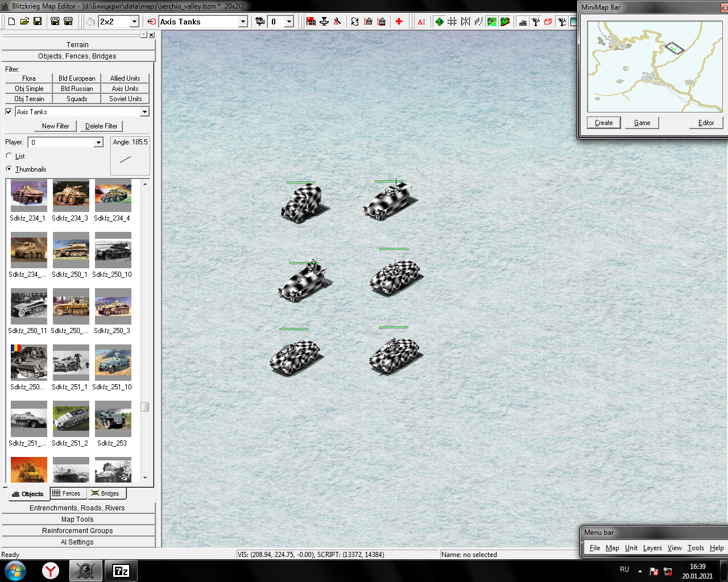Image resolution: width=728 pixels, height=582 pixels.
Task: Click the Editor button in MiniMap Bar
Action: click(x=706, y=123)
